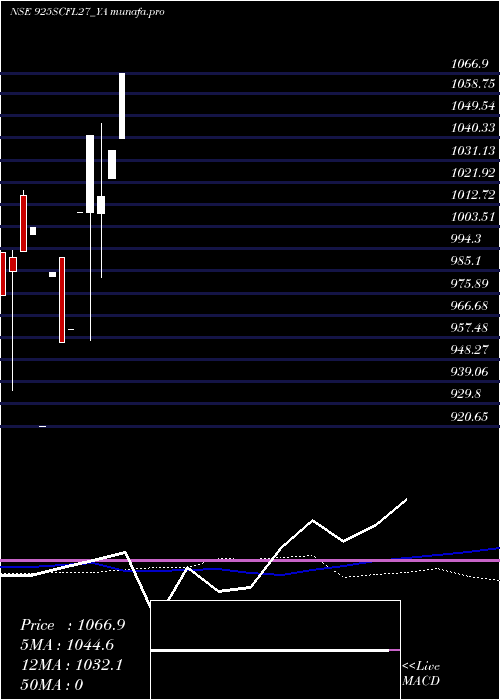
Task: Select the 994.3 price axis label
Action: coord(466,239)
